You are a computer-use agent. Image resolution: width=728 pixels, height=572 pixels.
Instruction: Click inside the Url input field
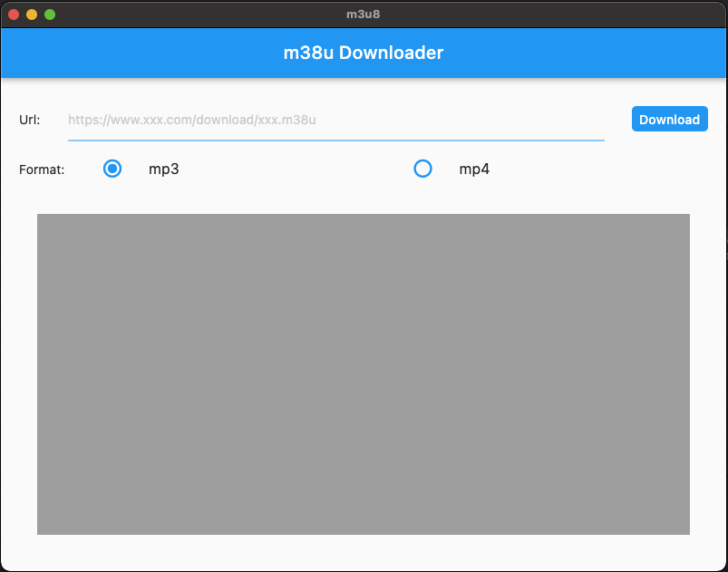coord(335,119)
